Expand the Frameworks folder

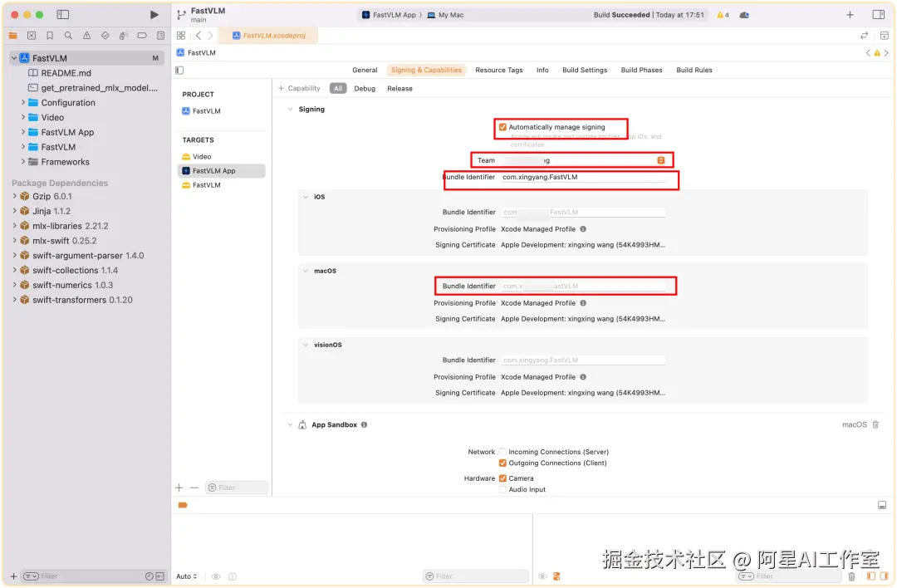(x=23, y=162)
